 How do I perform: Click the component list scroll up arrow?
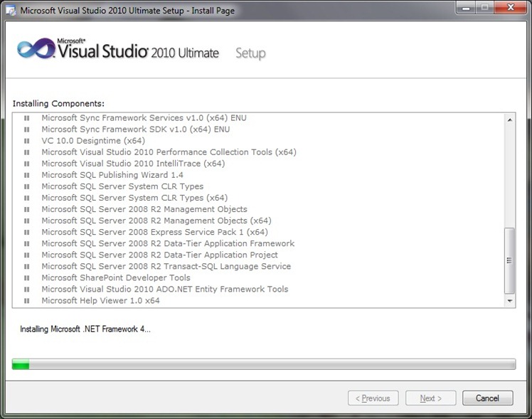coord(510,120)
